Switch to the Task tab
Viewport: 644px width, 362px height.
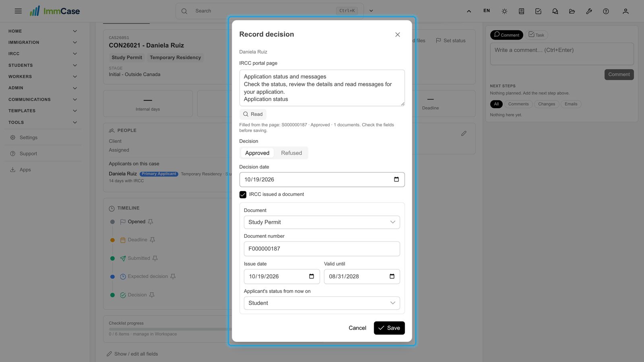click(537, 35)
